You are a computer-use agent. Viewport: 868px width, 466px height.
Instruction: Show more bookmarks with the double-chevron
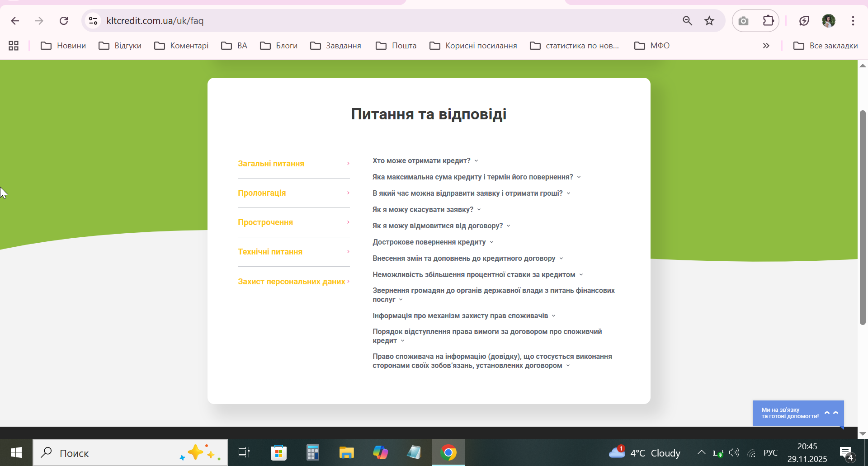pyautogui.click(x=766, y=46)
